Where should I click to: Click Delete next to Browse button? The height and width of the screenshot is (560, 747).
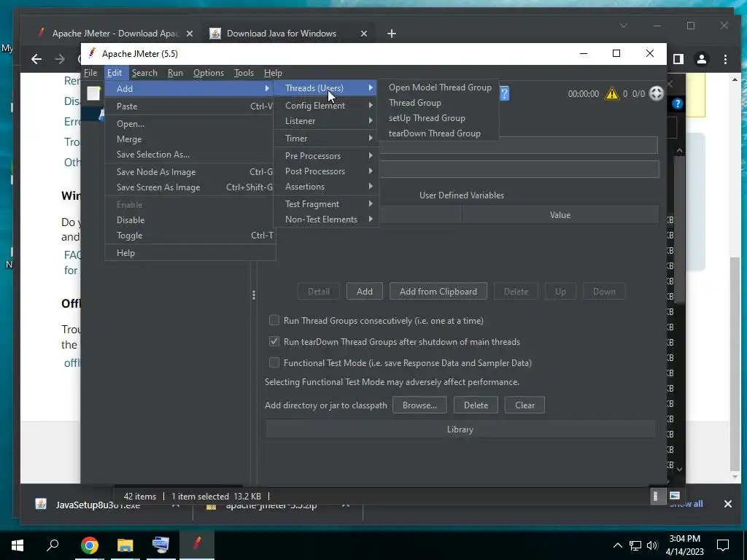[476, 405]
